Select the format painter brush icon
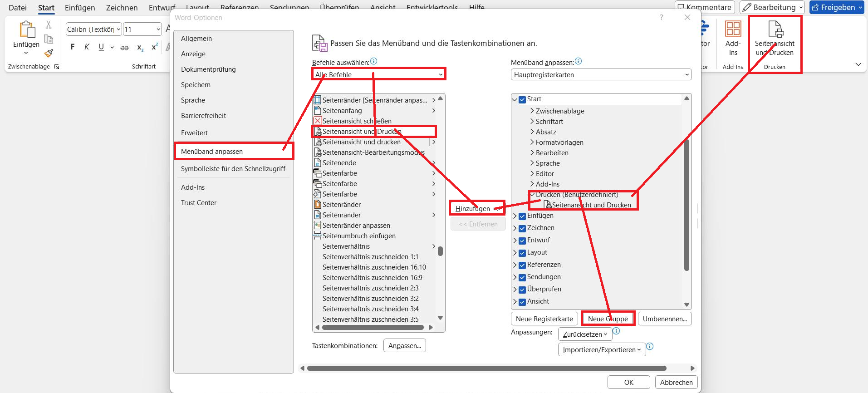 pos(49,53)
